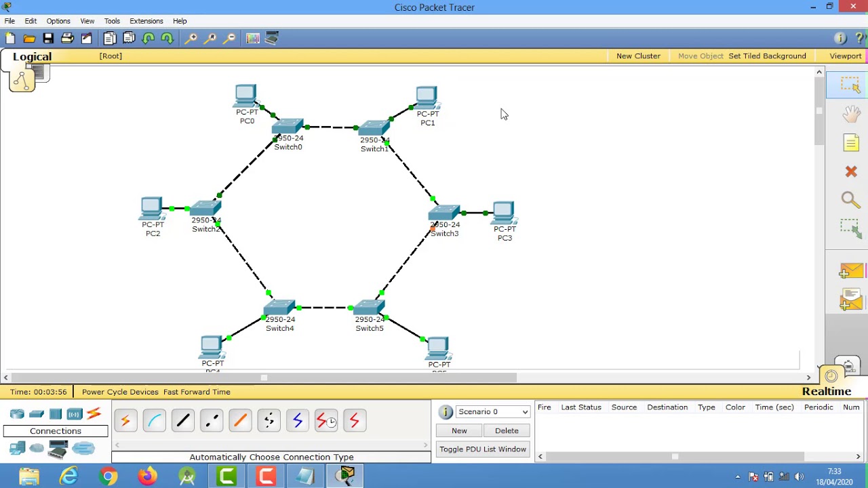This screenshot has height=488, width=868.
Task: Open the View menu
Action: (x=87, y=21)
